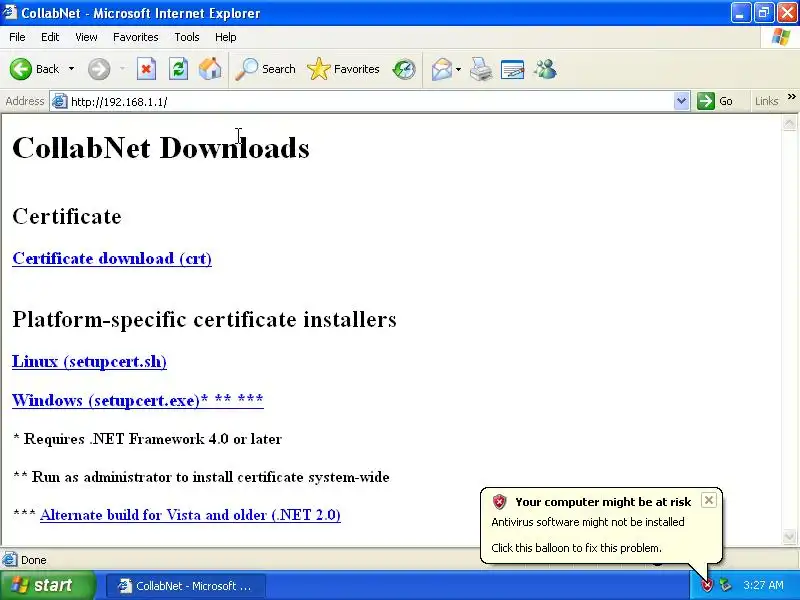Download Linux (setupcert.sh) installer link
Image resolution: width=800 pixels, height=600 pixels.
tap(89, 361)
